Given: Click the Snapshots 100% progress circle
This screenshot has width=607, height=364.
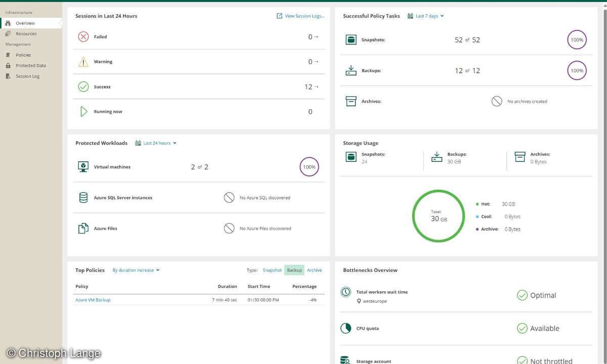Looking at the screenshot, I should (x=577, y=39).
